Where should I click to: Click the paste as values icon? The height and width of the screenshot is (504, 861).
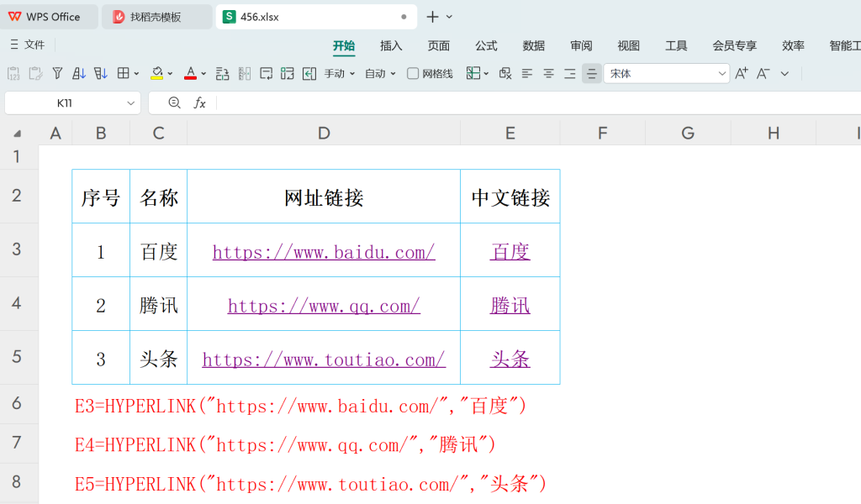pyautogui.click(x=13, y=73)
